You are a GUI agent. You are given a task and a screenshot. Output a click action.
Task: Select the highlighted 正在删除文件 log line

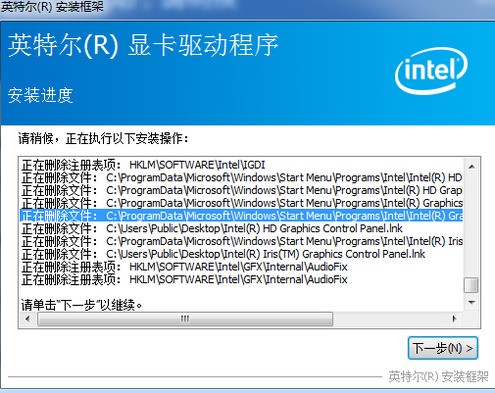tap(242, 216)
